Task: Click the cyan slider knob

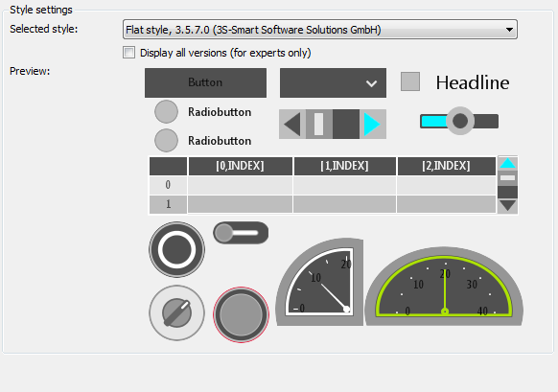Action: (460, 121)
